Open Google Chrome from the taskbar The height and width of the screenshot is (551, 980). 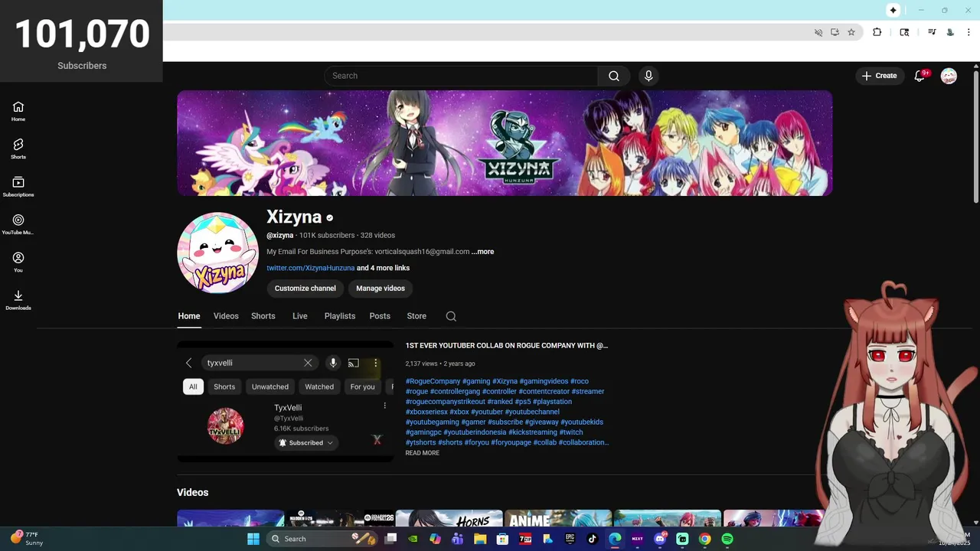coord(704,539)
